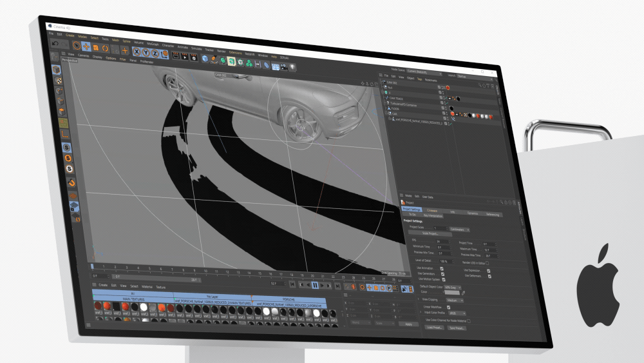Open the Layout dropdown
Image resolution: width=644 pixels, height=363 pixels.
click(473, 77)
